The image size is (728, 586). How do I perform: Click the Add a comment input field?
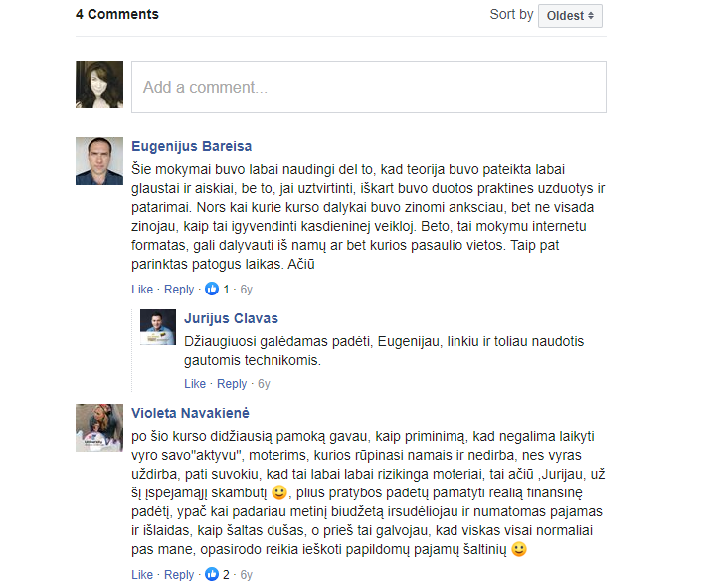(369, 87)
